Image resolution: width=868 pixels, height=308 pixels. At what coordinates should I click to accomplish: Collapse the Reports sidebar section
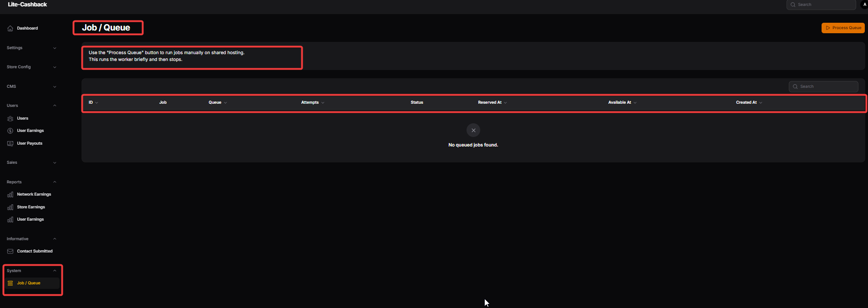(31, 182)
